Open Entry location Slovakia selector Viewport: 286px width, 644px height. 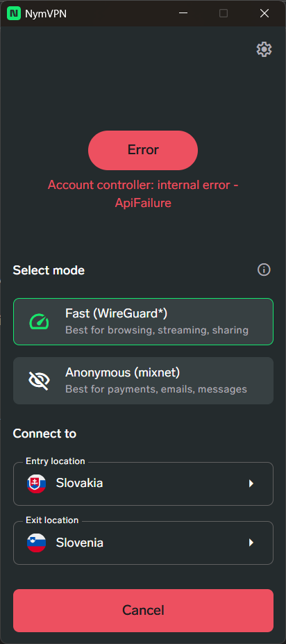[143, 484]
